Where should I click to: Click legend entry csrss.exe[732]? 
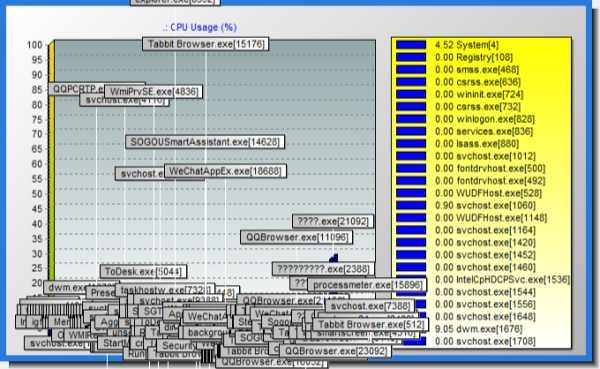point(478,106)
